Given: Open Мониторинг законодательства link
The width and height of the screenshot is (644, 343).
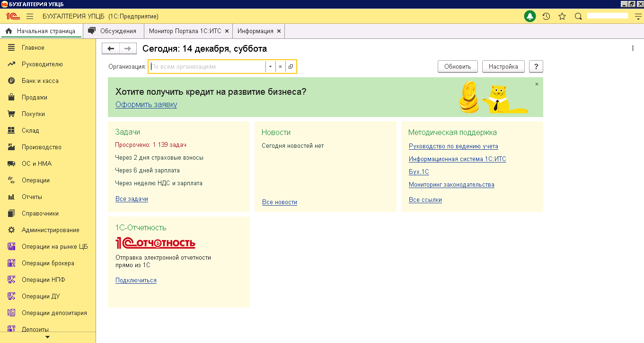Looking at the screenshot, I should [x=451, y=184].
